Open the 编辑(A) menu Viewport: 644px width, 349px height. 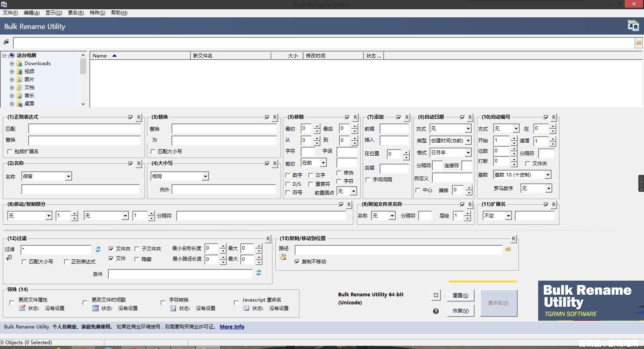[x=31, y=13]
